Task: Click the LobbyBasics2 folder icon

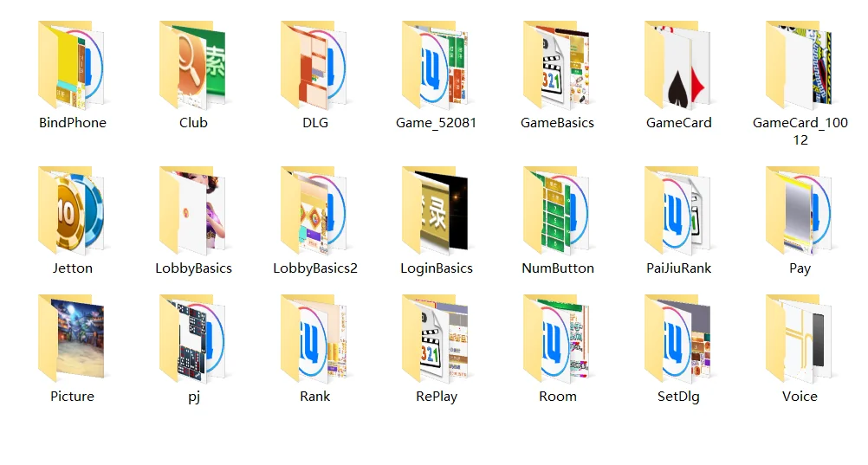Action: [x=314, y=210]
